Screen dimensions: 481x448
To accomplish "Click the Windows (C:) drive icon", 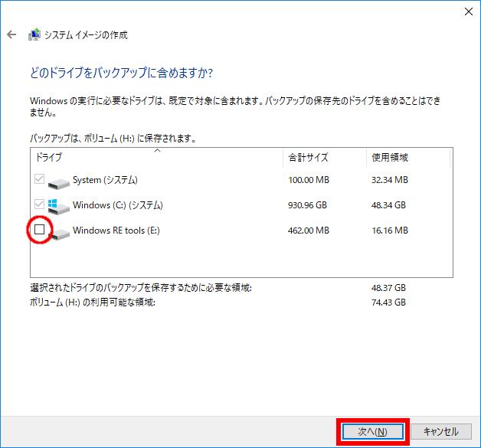I will 58,206.
